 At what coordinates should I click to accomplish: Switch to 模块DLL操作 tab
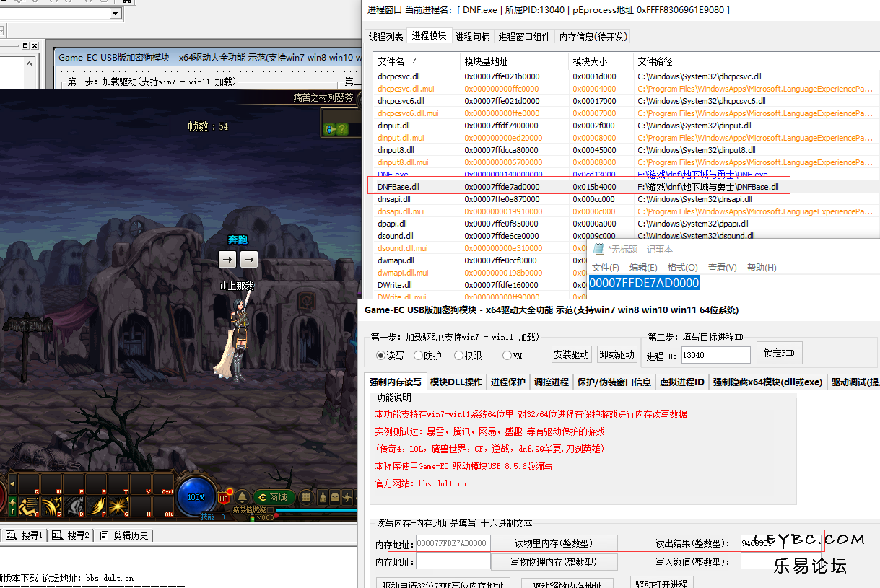pos(456,382)
